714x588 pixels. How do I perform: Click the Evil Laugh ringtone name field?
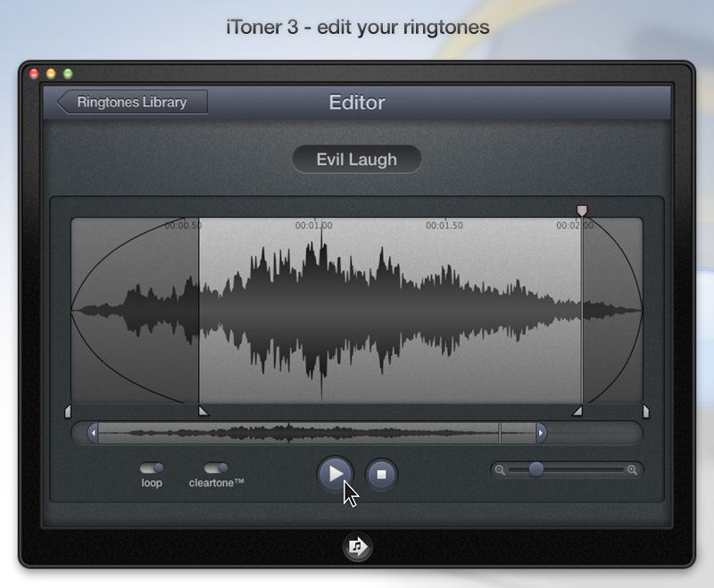356,160
